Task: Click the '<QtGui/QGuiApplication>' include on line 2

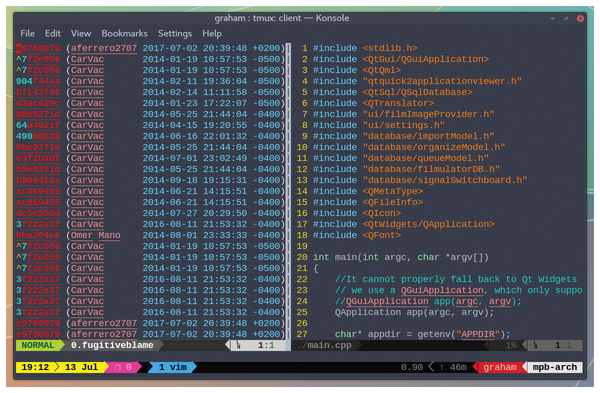Action: [x=426, y=59]
